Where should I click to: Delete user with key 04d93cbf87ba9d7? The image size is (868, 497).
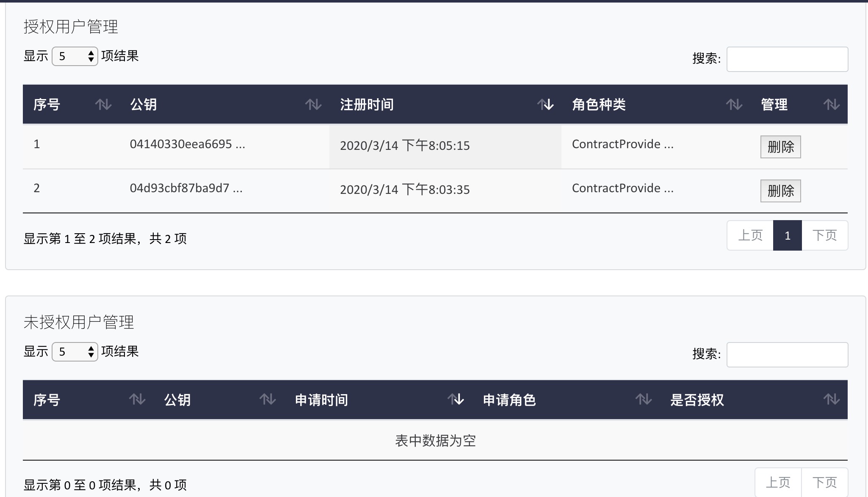[780, 191]
